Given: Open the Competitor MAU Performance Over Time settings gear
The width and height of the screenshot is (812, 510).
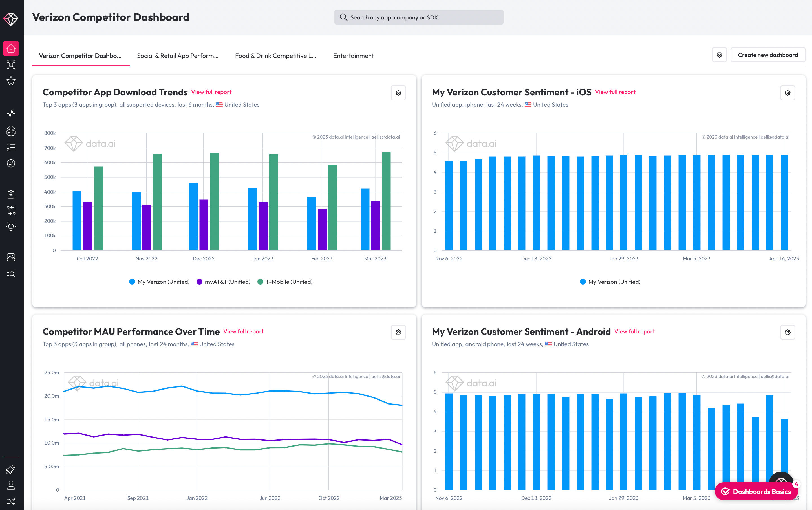Looking at the screenshot, I should point(398,332).
